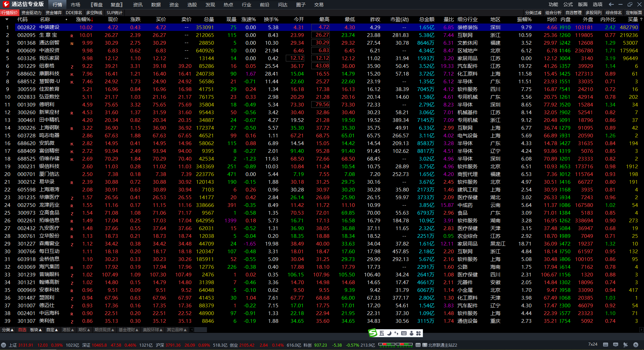Click the question mark help icon

[641, 19]
